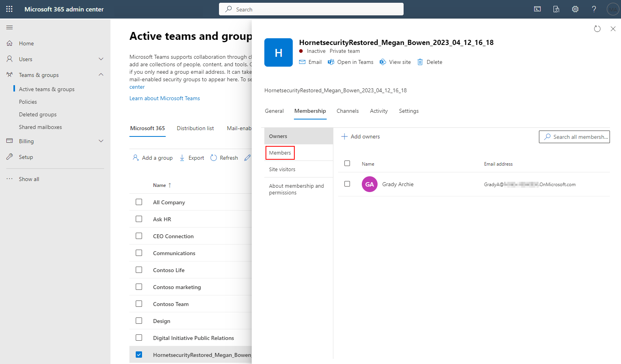The height and width of the screenshot is (364, 621).
Task: Click the Setup wrench icon
Action: pos(9,157)
